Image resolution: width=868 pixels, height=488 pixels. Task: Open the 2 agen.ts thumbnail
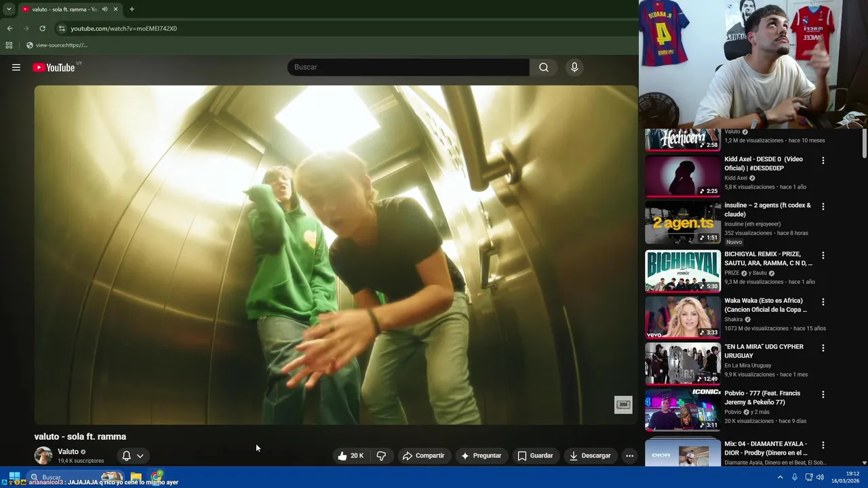click(682, 222)
